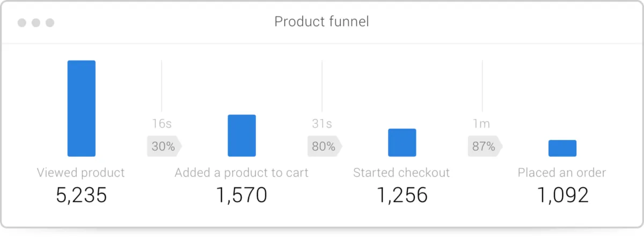The width and height of the screenshot is (644, 238).
Task: Select the Placed an order label
Action: click(562, 173)
